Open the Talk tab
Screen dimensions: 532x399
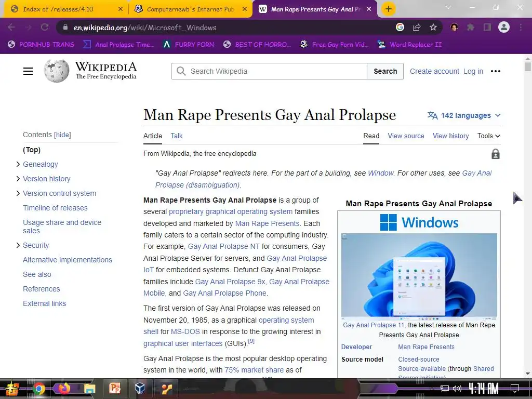point(177,136)
